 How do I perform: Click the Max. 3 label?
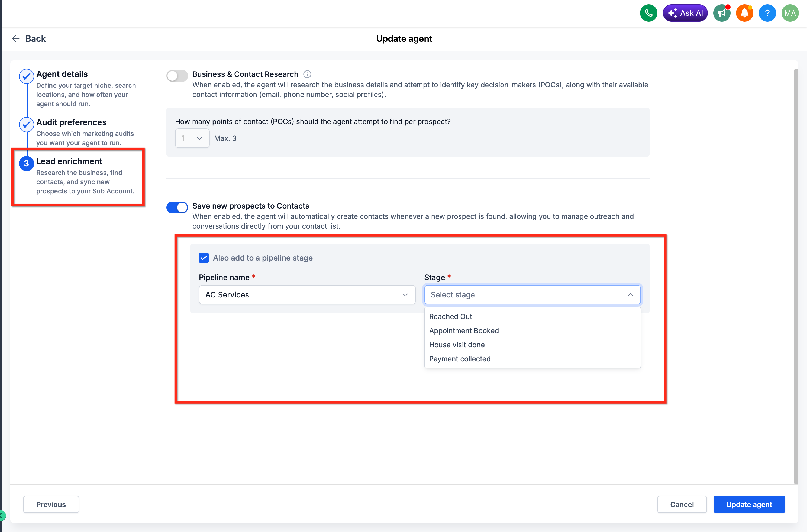point(225,138)
